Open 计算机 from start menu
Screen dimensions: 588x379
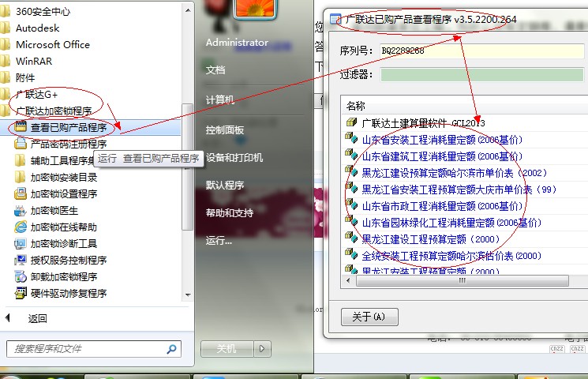pyautogui.click(x=219, y=99)
